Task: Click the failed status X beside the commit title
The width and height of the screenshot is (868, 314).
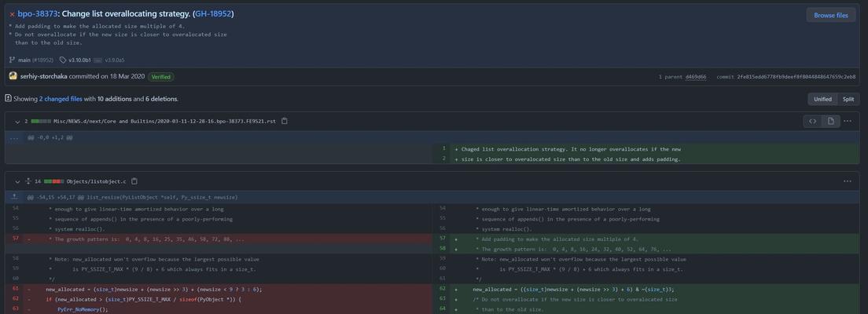Action: pos(12,15)
